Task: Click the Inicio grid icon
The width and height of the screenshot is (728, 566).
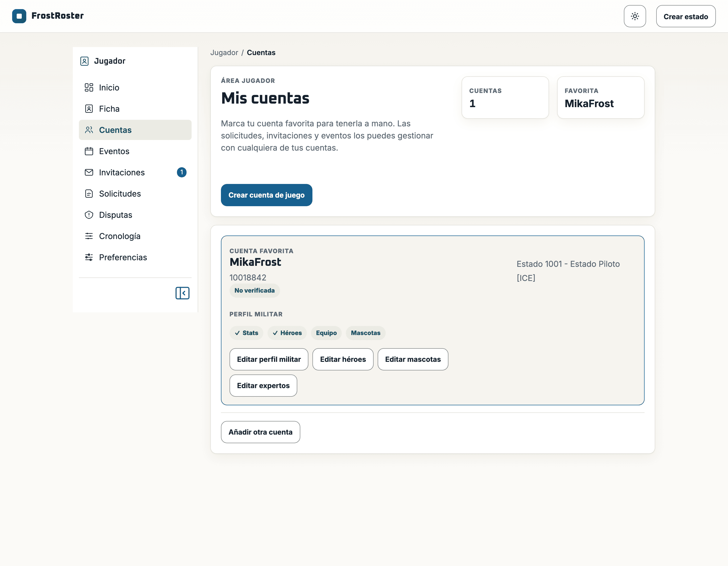Action: [x=89, y=88]
